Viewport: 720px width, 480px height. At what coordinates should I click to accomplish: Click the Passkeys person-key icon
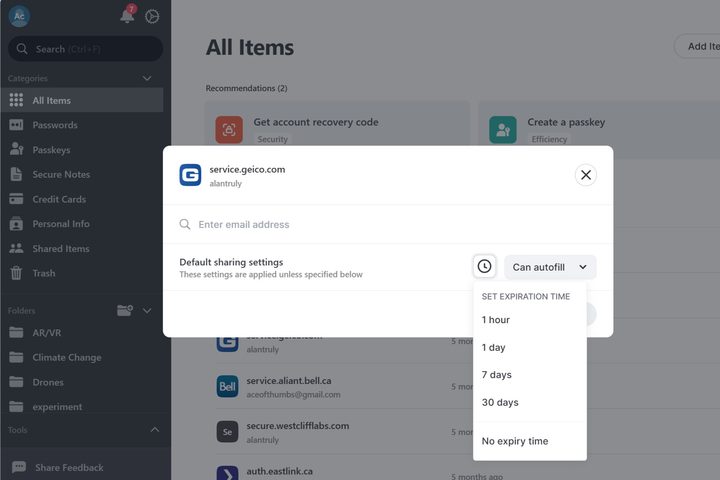tap(16, 149)
